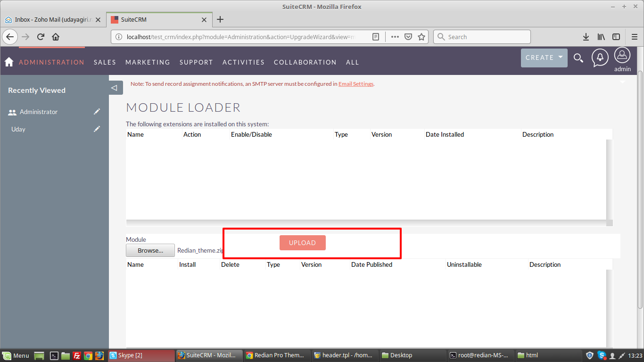The image size is (644, 362).
Task: Go back with the browser back arrow
Action: pyautogui.click(x=10, y=37)
